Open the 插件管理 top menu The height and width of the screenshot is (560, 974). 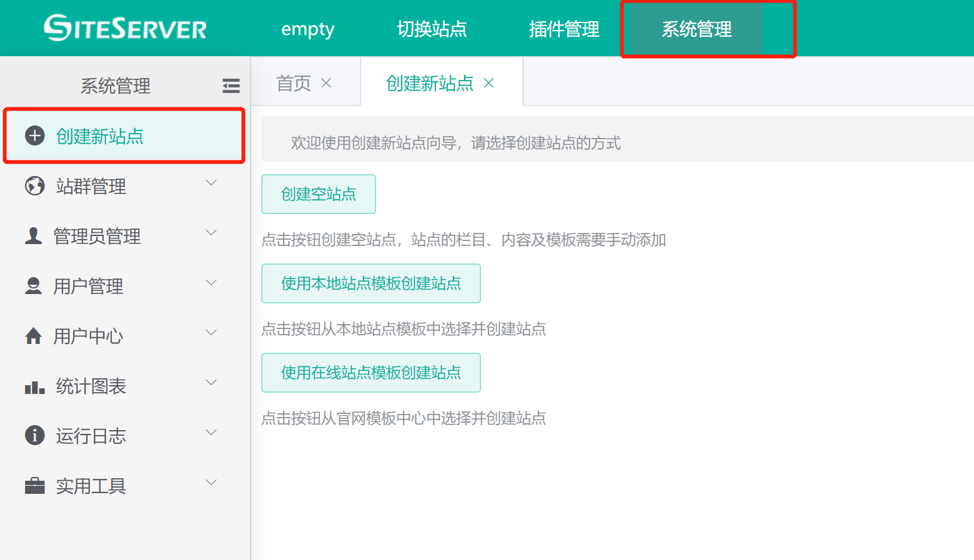(x=564, y=29)
